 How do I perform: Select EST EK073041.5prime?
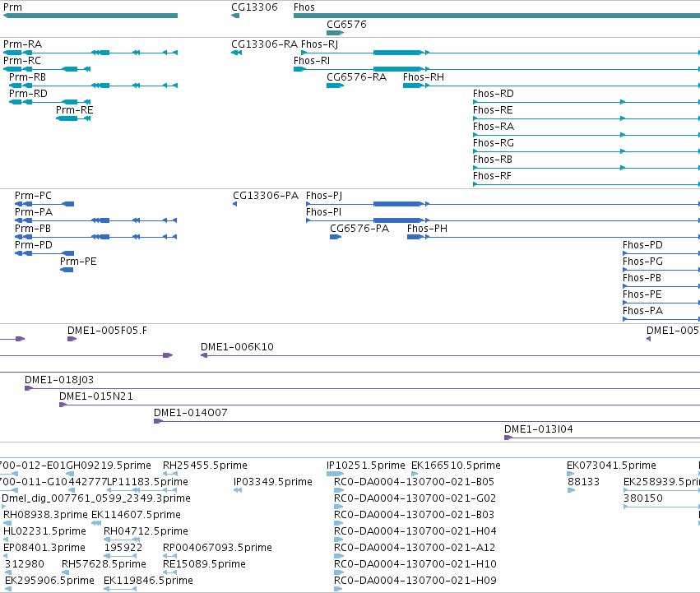(x=571, y=474)
